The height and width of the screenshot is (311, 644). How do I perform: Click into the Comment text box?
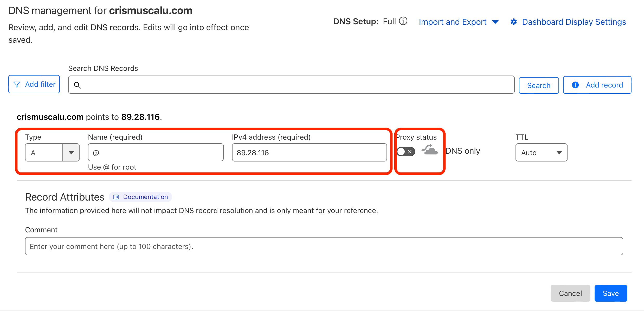pyautogui.click(x=324, y=246)
